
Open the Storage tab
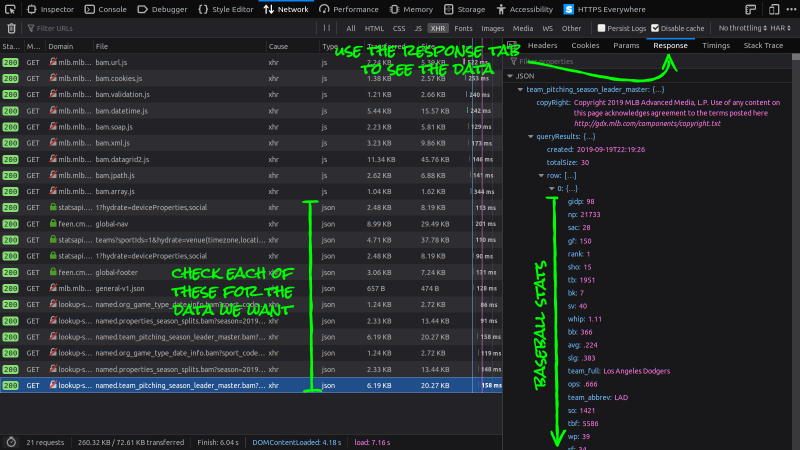[464, 9]
